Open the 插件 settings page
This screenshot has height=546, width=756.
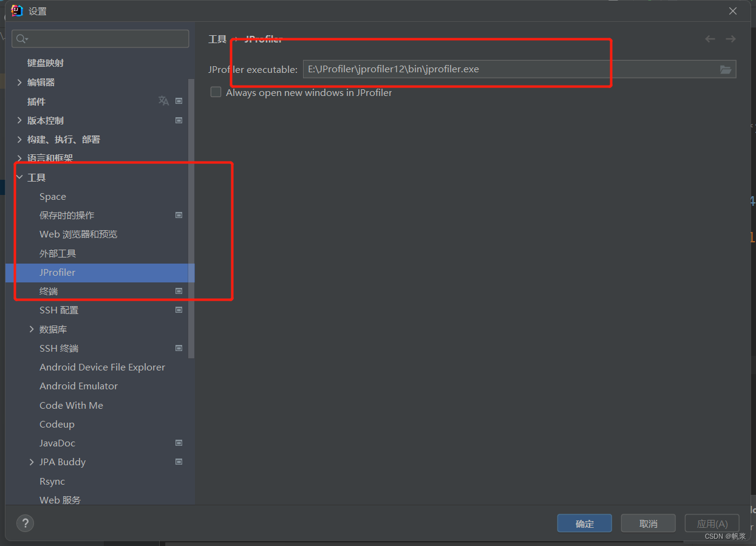(x=36, y=101)
